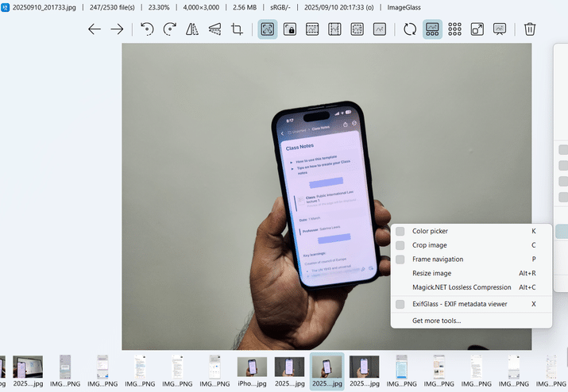Screen dimensions: 568x392
Task: Click the currently highlighted thumbnail in the gallery
Action: 327,371
